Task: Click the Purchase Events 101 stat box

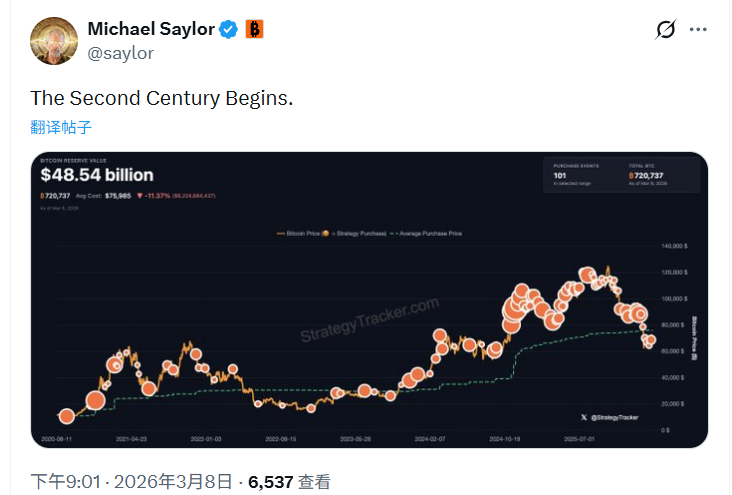Action: coord(575,176)
